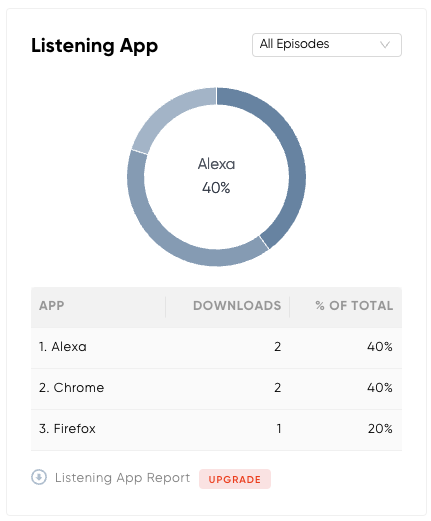Screen dimensions: 431x521
Task: Click the dropdown chevron arrow
Action: (x=385, y=45)
